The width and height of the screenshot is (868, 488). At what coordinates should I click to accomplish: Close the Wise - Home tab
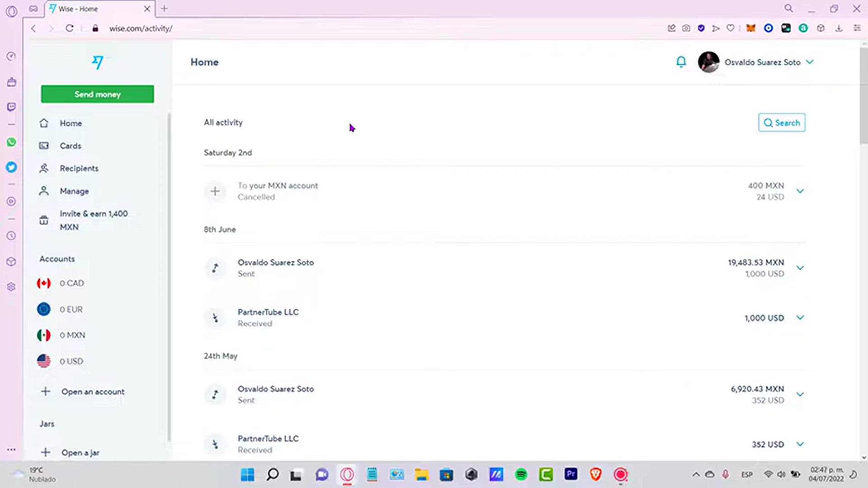tap(147, 9)
